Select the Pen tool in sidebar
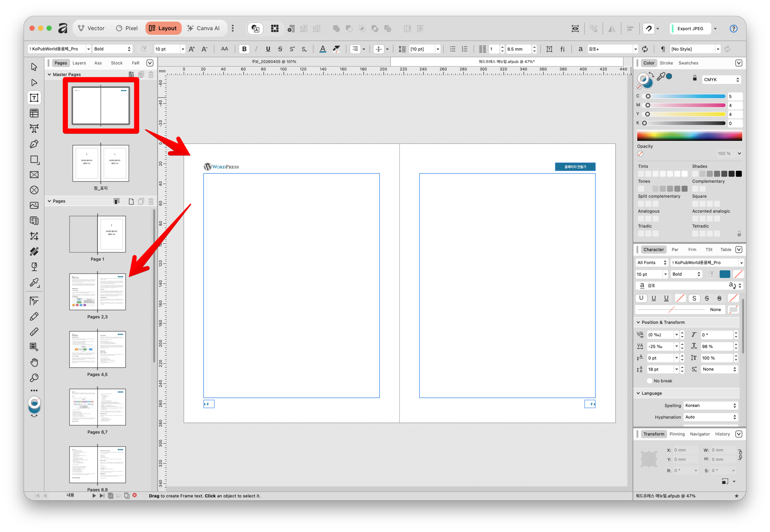The image size is (770, 532). coord(34,144)
